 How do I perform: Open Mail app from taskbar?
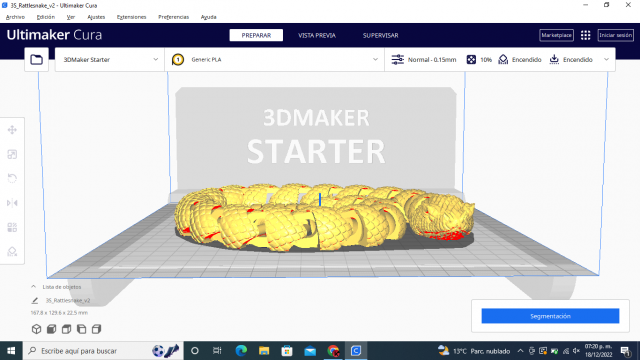pyautogui.click(x=310, y=351)
